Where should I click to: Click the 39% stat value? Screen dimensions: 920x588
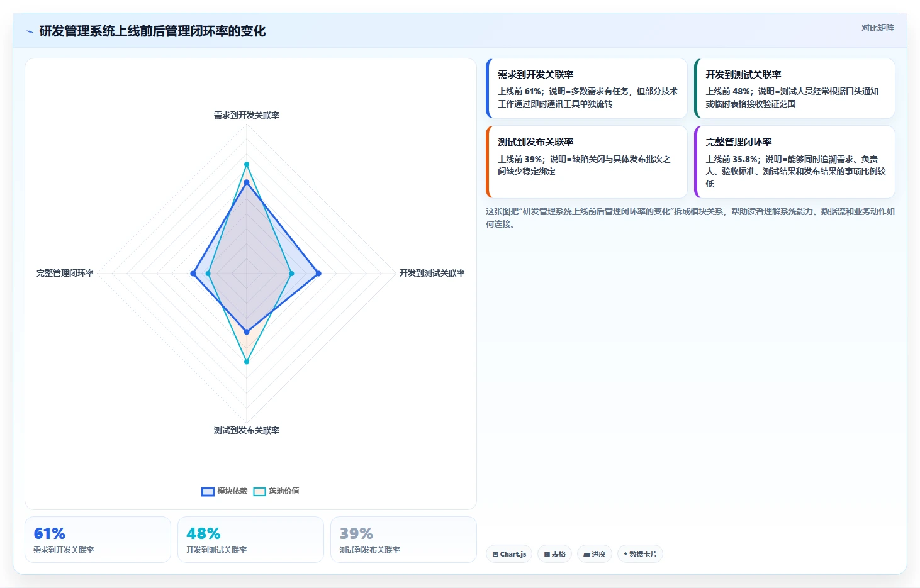pyautogui.click(x=356, y=533)
